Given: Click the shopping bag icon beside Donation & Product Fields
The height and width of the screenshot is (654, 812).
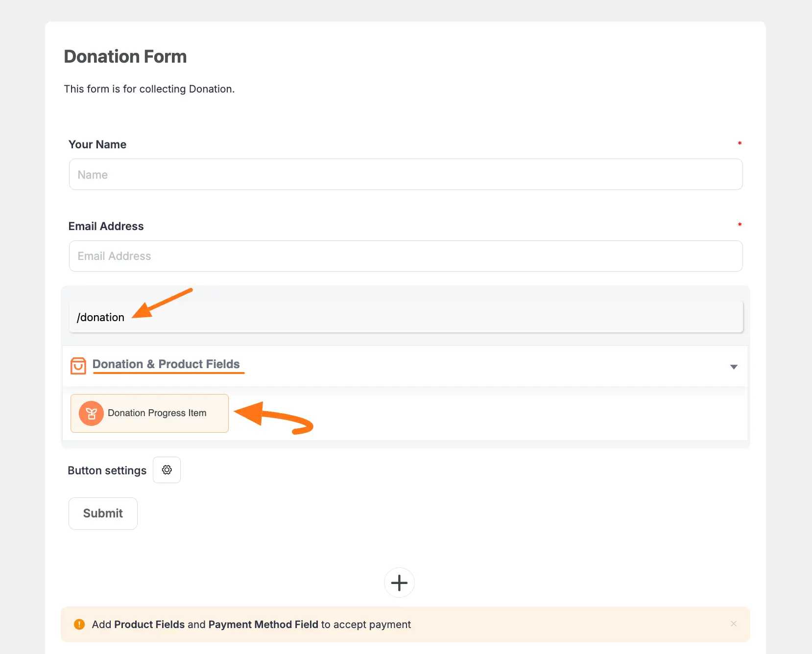Looking at the screenshot, I should tap(78, 365).
